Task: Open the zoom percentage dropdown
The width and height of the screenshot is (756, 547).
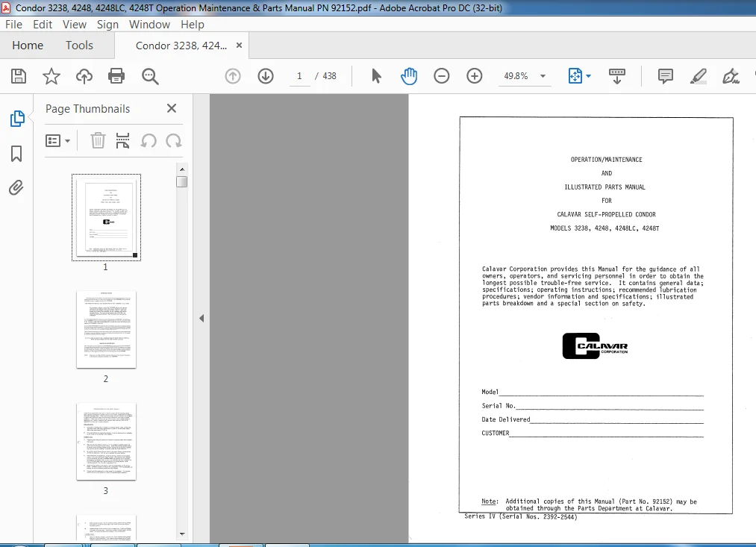Action: [543, 76]
